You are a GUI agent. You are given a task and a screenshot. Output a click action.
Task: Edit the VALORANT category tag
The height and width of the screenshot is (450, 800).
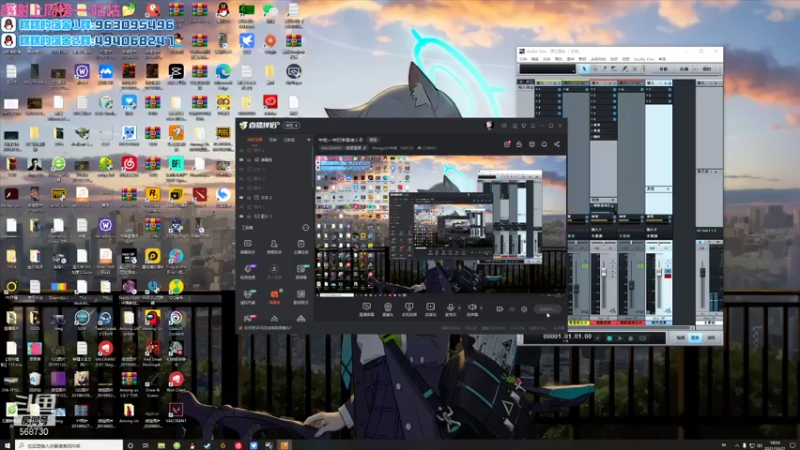[344, 148]
